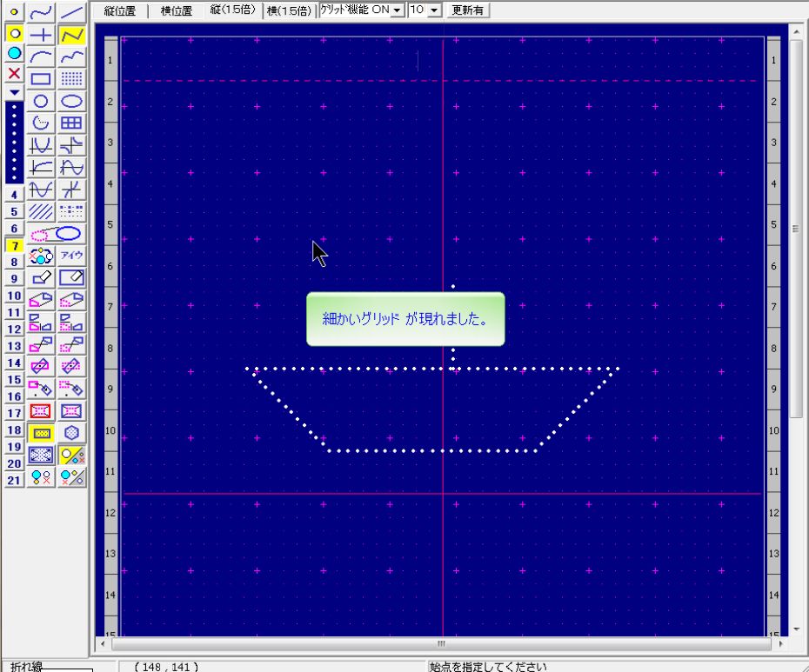Select the diagonal hatching fill tool

coord(41,211)
